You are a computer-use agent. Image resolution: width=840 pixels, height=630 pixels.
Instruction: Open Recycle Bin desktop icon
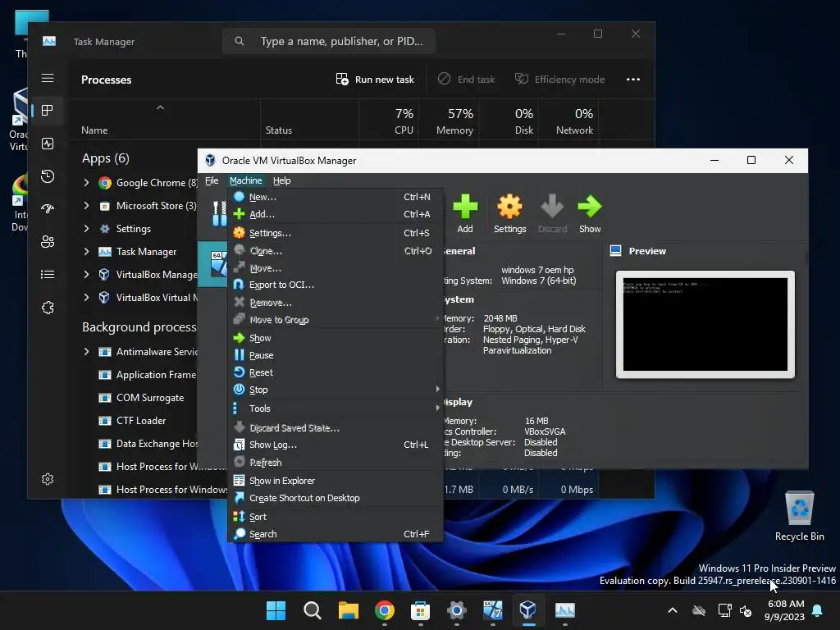[x=799, y=515]
